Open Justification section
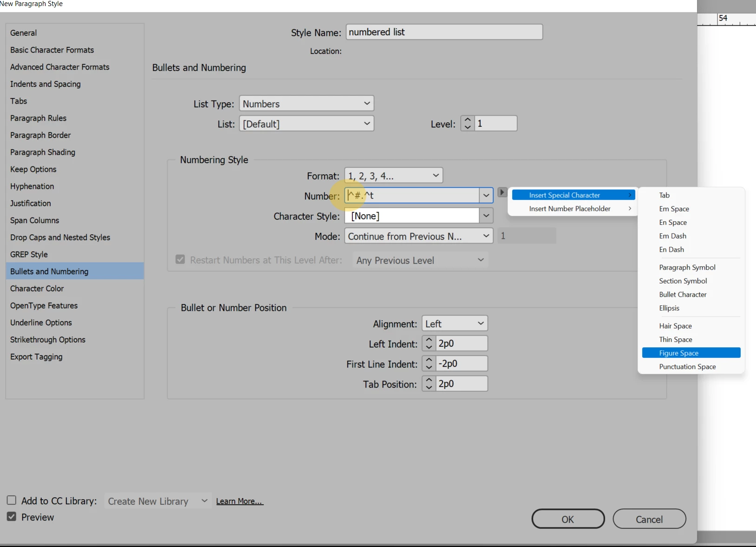 tap(75, 203)
